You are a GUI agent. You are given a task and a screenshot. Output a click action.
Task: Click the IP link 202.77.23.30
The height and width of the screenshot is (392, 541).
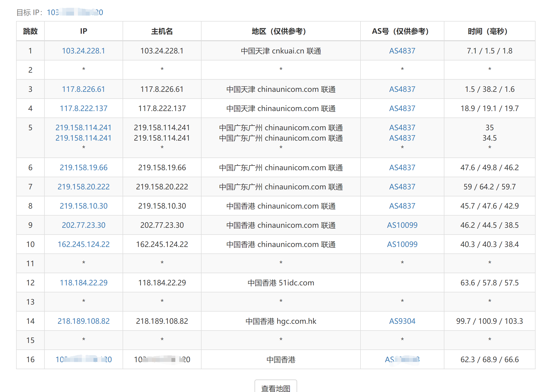click(x=83, y=225)
